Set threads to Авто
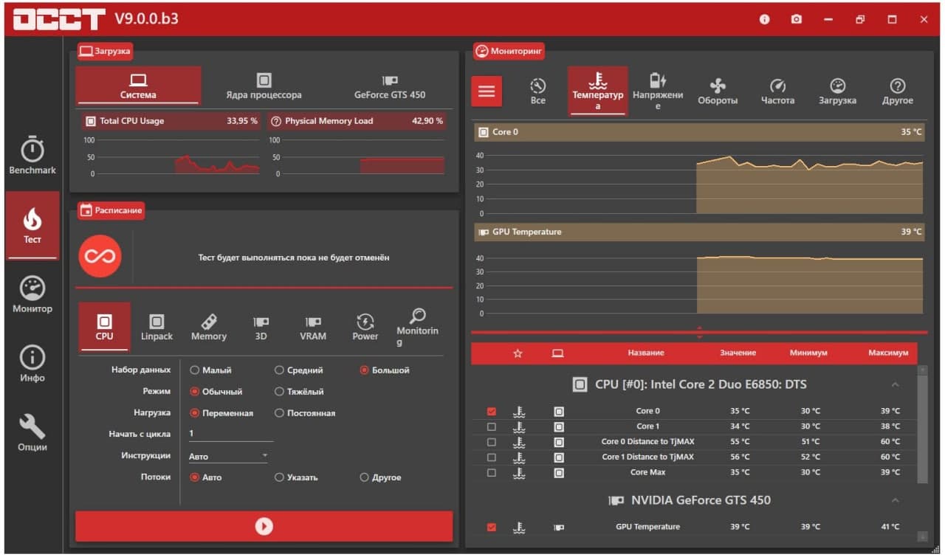Image resolution: width=945 pixels, height=560 pixels. tap(206, 477)
